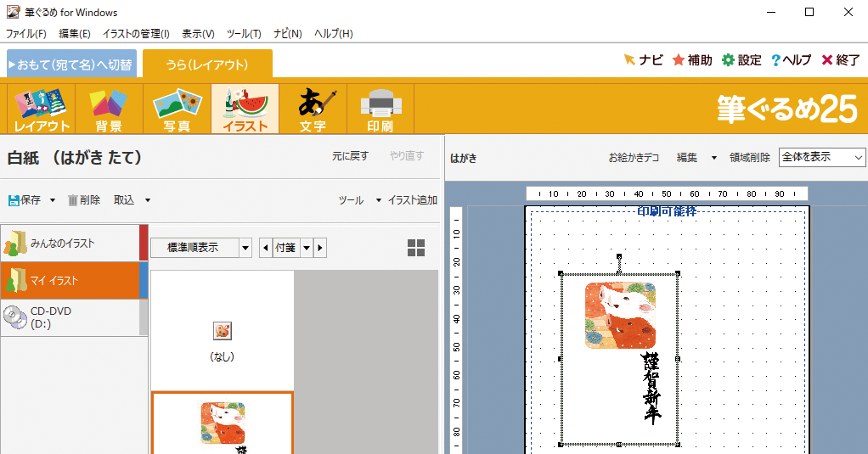The image size is (868, 454).
Task: Expand the 保存 dropdown arrow
Action: (53, 200)
